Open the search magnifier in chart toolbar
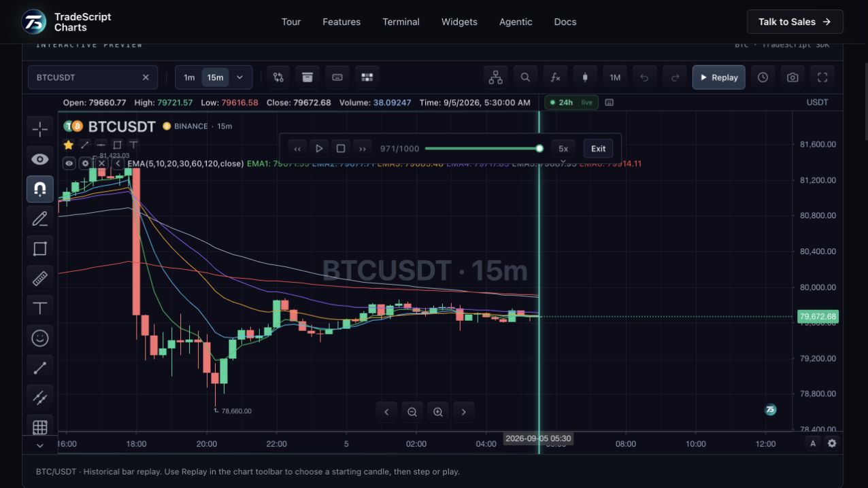The height and width of the screenshot is (488, 868). (x=525, y=77)
